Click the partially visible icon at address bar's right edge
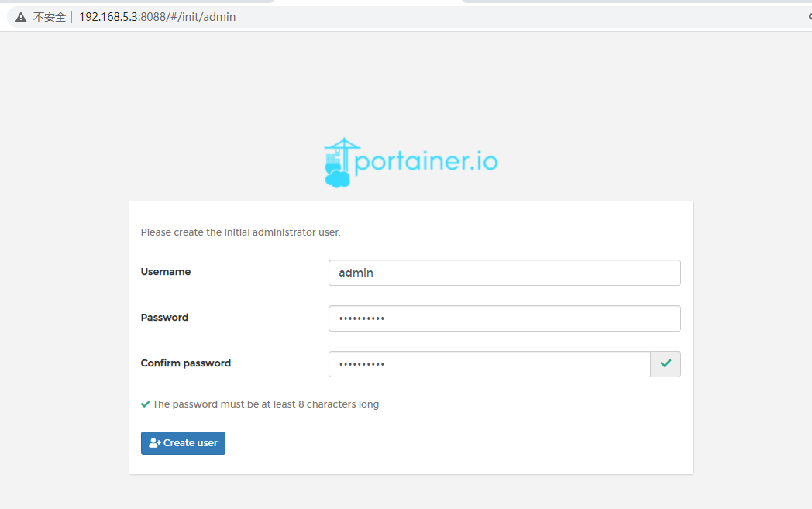812x509 pixels. click(808, 17)
